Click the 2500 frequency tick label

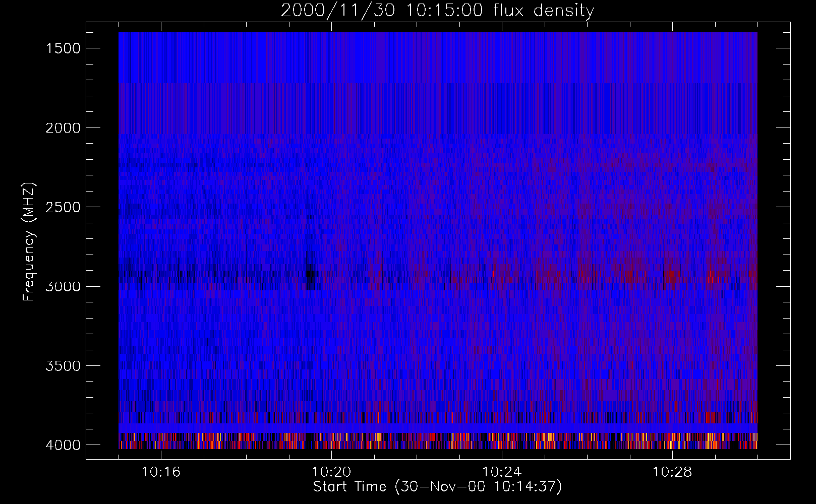(x=63, y=207)
